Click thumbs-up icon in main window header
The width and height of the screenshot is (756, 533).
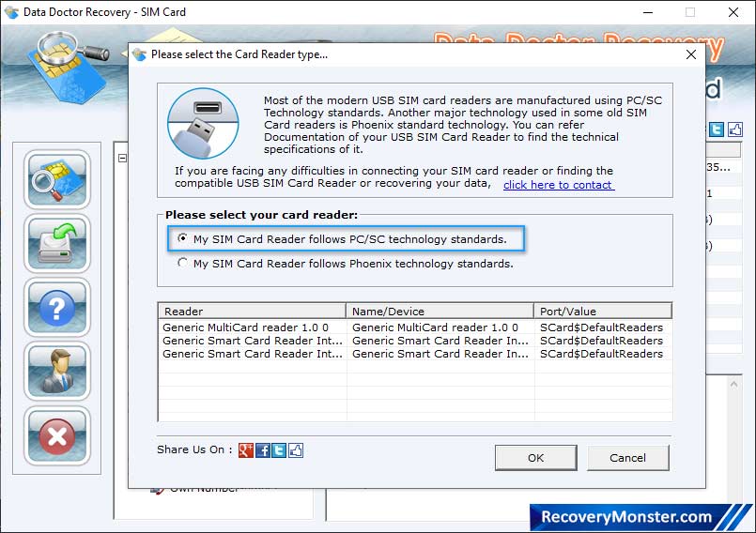[734, 129]
